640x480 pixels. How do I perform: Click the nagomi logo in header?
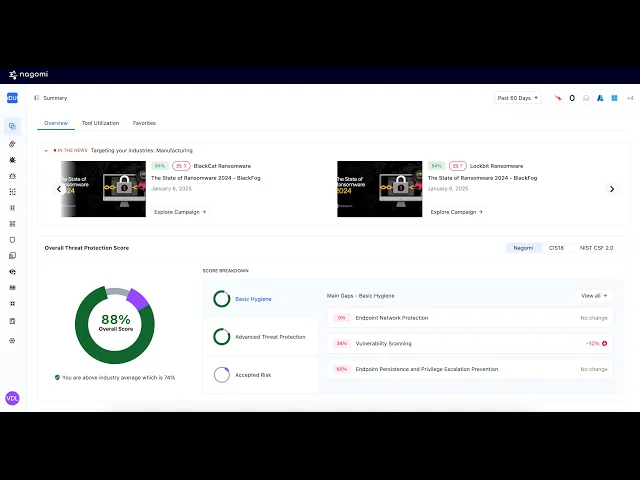tap(29, 74)
